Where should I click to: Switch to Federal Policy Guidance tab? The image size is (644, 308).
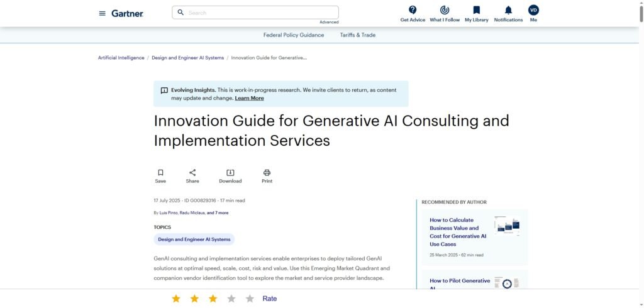294,35
